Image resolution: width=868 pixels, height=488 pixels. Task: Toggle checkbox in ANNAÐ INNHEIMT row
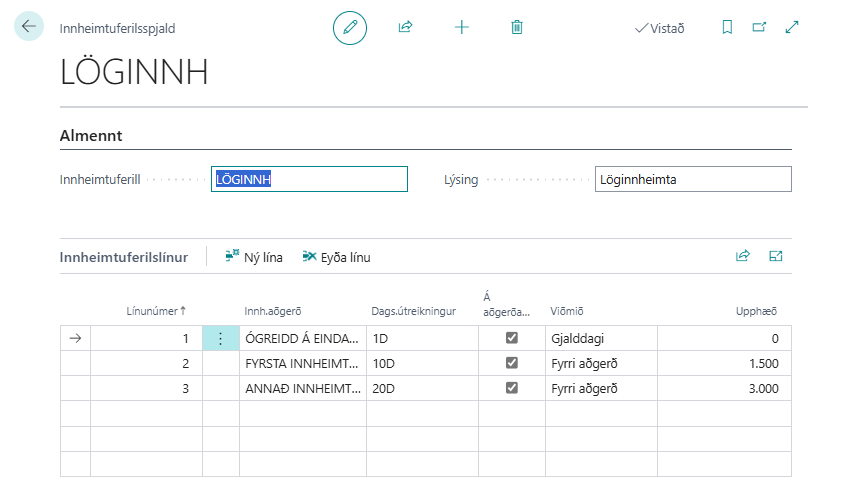pos(512,388)
